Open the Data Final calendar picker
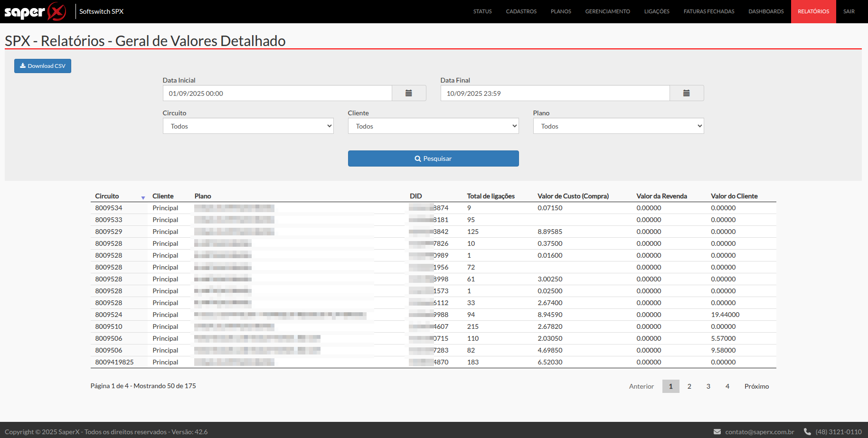This screenshot has width=868, height=438. (x=687, y=93)
